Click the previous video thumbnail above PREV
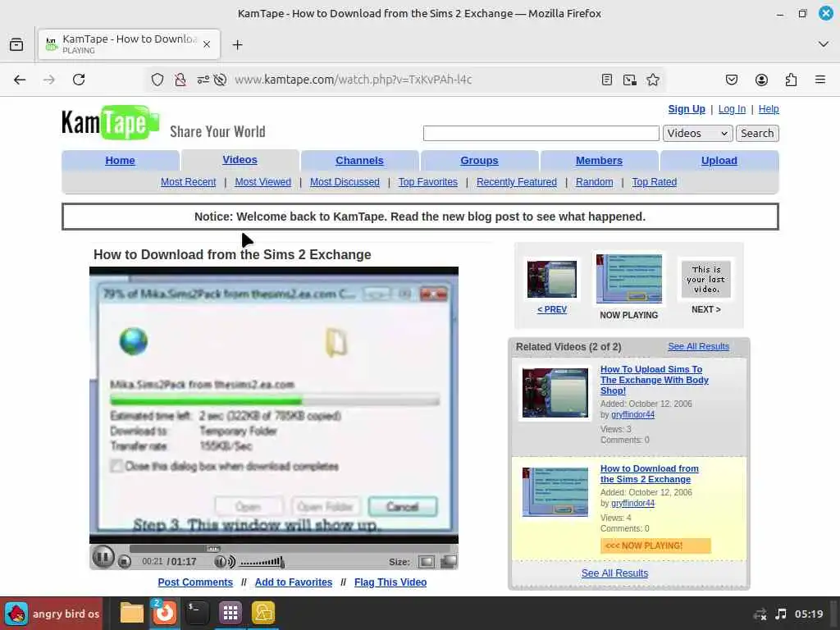The image size is (840, 630). tap(552, 279)
